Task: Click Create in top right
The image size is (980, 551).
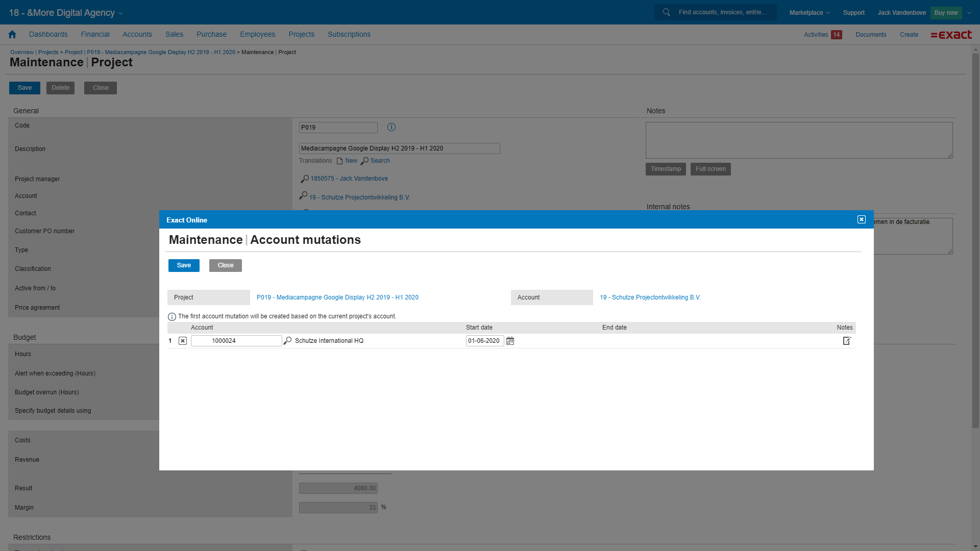Action: pyautogui.click(x=909, y=35)
